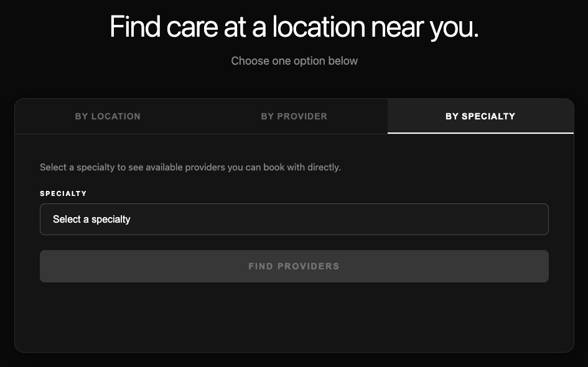This screenshot has width=588, height=367.
Task: Open the Select a specialty dropdown
Action: click(x=294, y=220)
